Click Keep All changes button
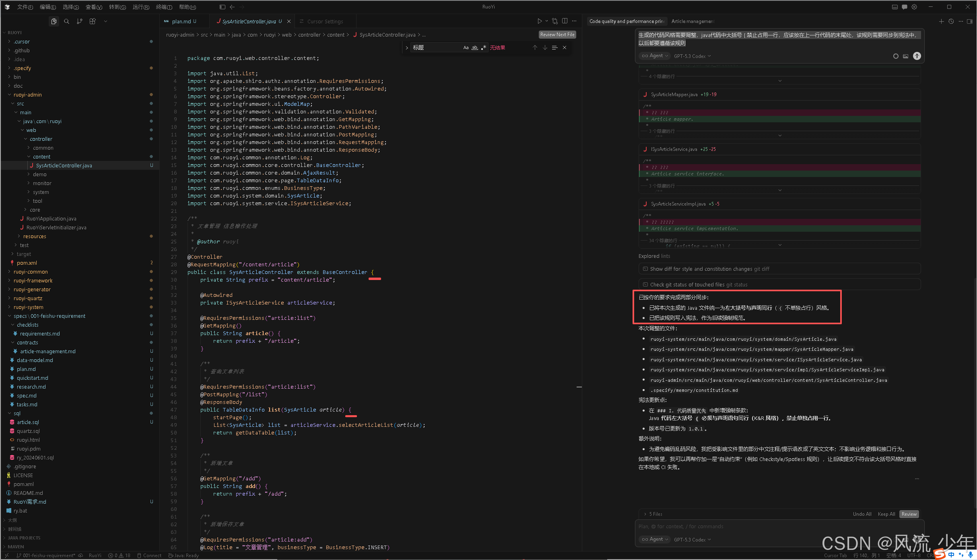This screenshot has width=977, height=560. click(886, 514)
